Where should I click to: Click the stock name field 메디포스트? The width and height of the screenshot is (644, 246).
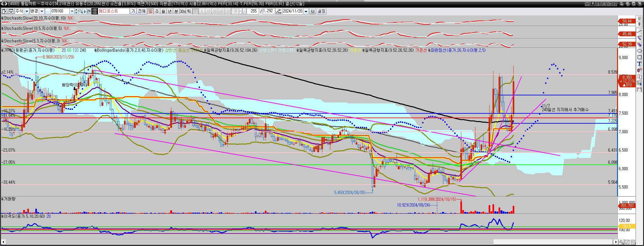pos(114,11)
